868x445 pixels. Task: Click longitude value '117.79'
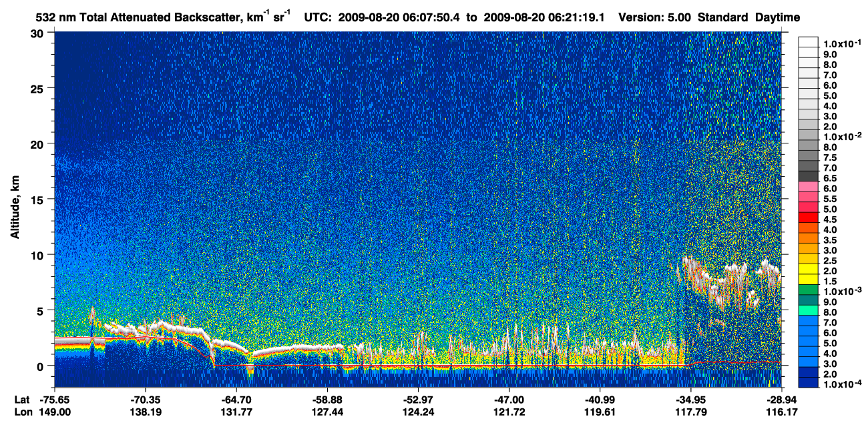tap(690, 412)
